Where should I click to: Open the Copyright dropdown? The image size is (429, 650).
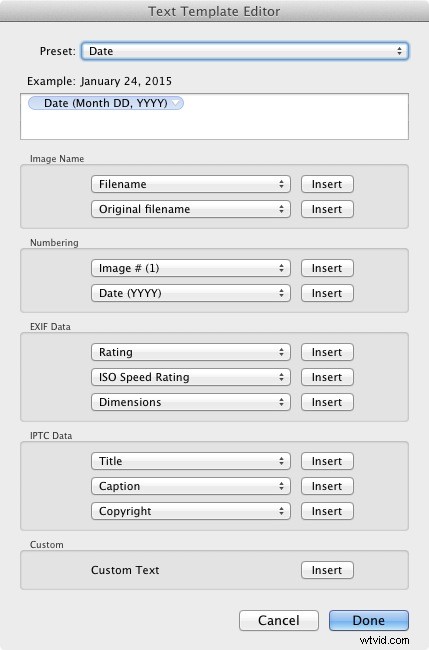coord(191,511)
